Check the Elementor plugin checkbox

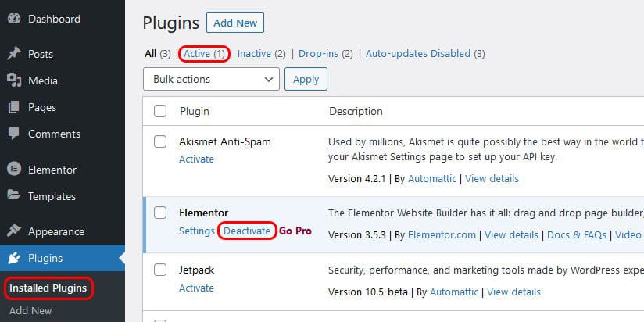(x=160, y=213)
